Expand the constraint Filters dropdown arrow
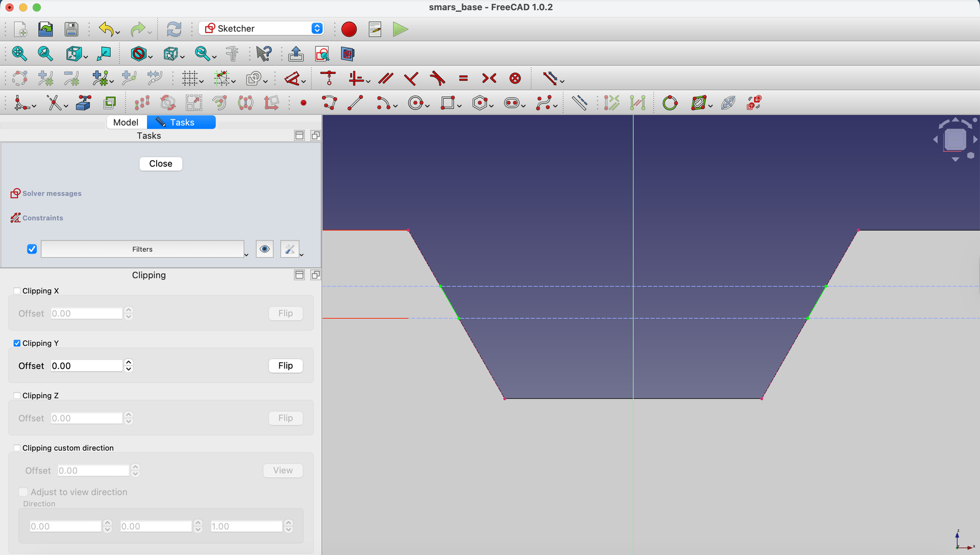The width and height of the screenshot is (980, 555). (247, 255)
